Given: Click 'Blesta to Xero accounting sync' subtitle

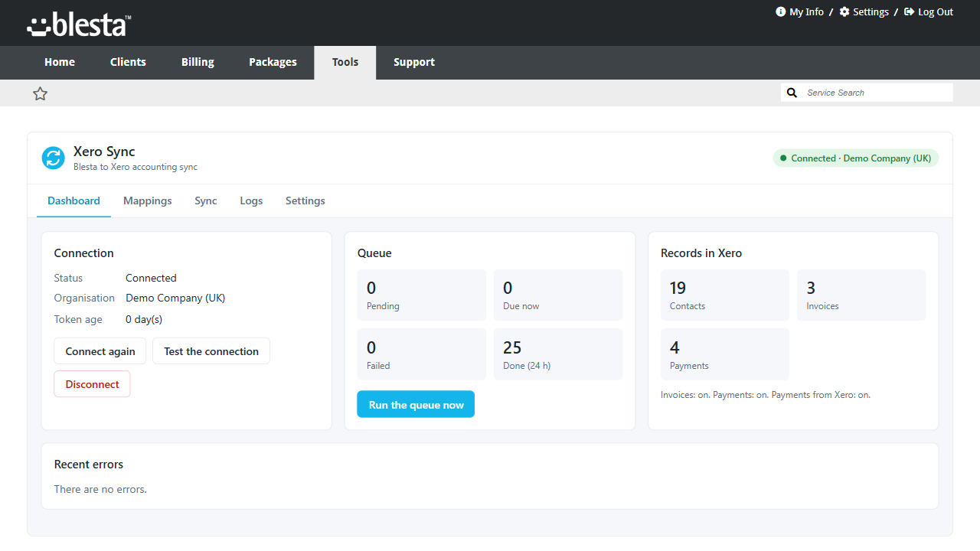Looking at the screenshot, I should tap(136, 167).
